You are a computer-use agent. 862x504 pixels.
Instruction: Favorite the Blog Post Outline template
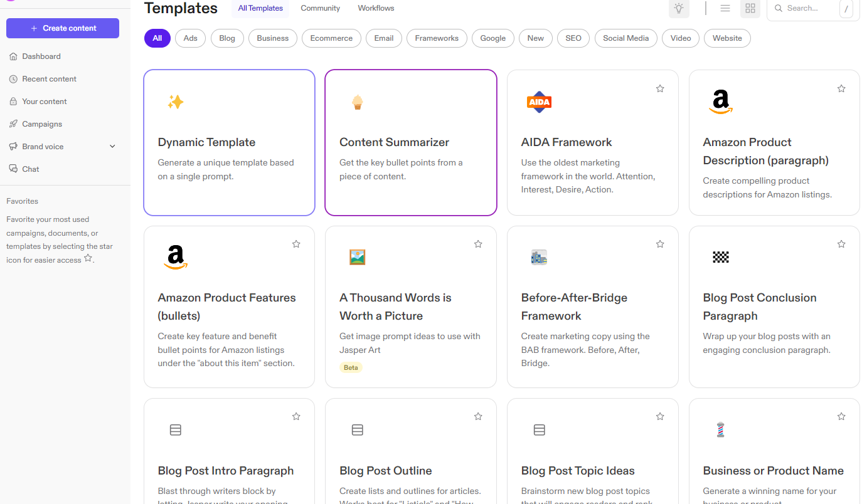point(478,416)
